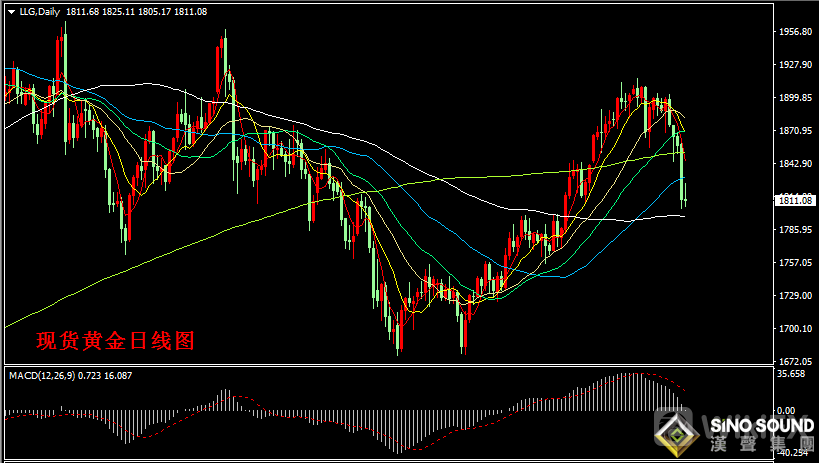Click the 1700.10 price axis label
The image size is (819, 463).
tap(795, 329)
